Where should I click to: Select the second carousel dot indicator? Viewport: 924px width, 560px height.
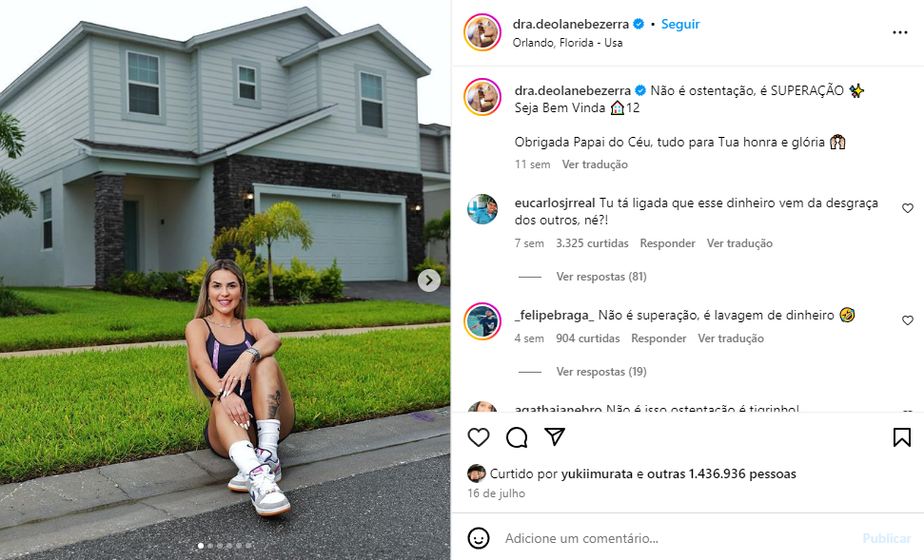coord(210,546)
